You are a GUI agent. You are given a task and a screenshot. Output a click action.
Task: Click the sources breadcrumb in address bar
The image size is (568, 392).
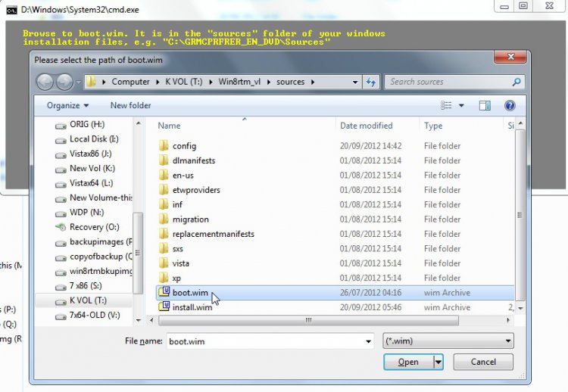pos(291,82)
